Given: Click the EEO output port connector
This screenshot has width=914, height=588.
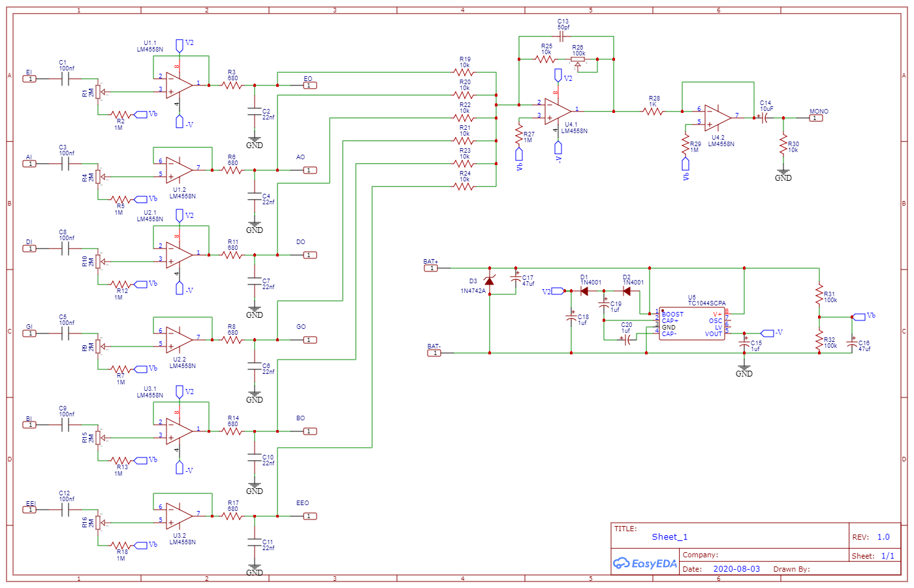Looking at the screenshot, I should click(309, 516).
